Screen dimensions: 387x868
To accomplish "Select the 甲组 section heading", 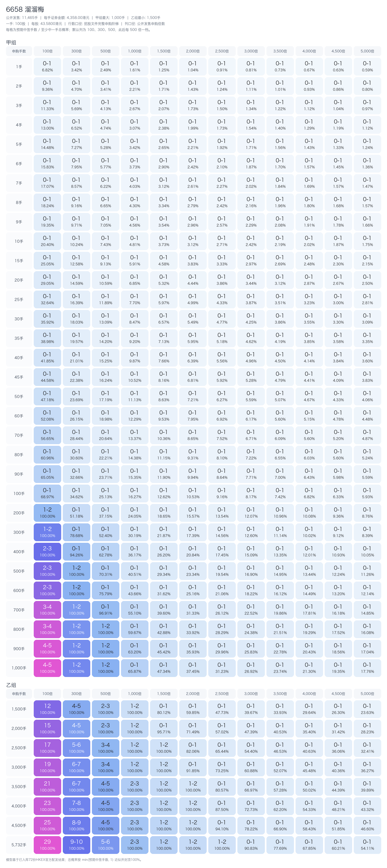I will (x=11, y=42).
